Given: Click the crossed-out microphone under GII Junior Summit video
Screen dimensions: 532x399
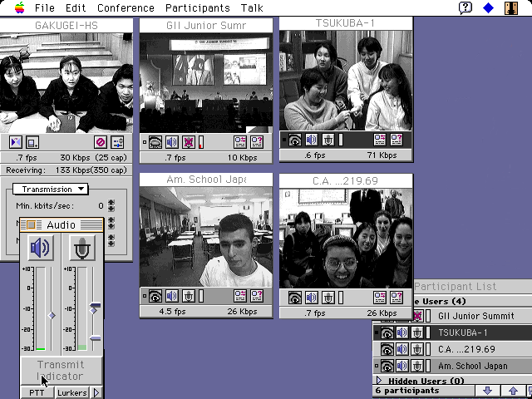Looking at the screenshot, I should (x=189, y=141).
